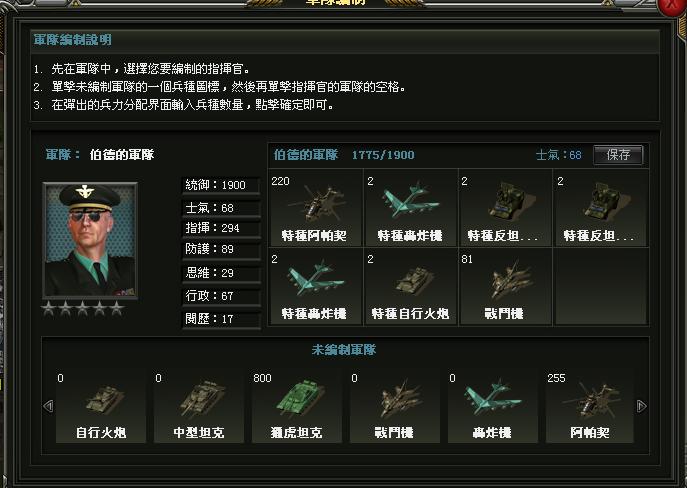687x488 pixels.
Task: Select 特種轟炸機 in the top row
Action: pos(411,208)
